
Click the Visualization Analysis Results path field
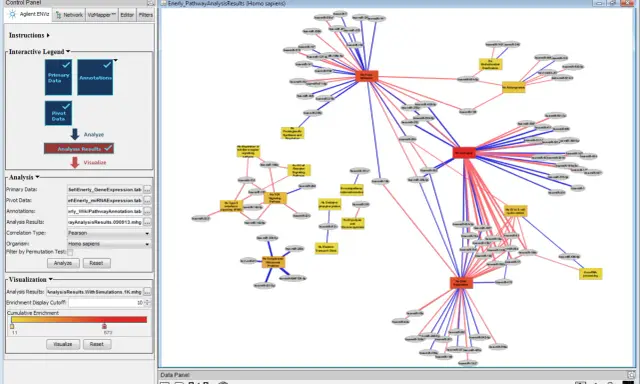[94, 292]
